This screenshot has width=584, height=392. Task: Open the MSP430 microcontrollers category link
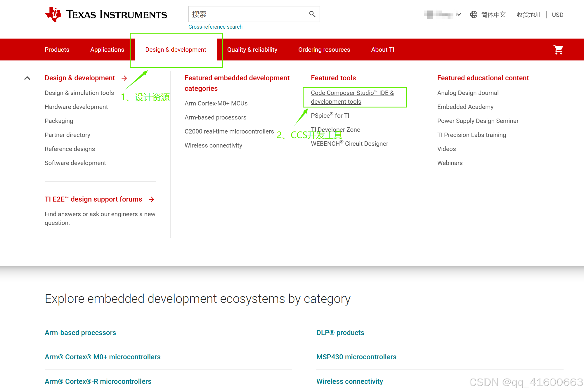point(356,357)
